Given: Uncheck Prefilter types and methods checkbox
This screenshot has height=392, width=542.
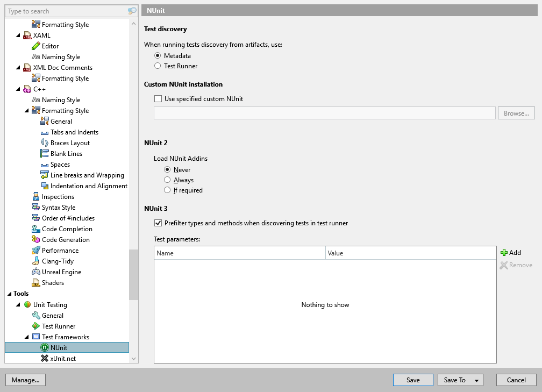Looking at the screenshot, I should (158, 223).
